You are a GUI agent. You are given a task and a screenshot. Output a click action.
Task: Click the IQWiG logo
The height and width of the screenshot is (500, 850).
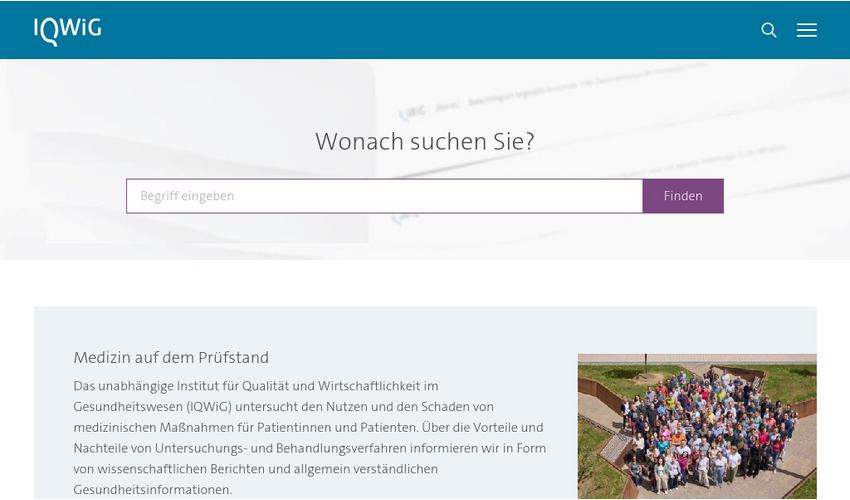[x=67, y=31]
